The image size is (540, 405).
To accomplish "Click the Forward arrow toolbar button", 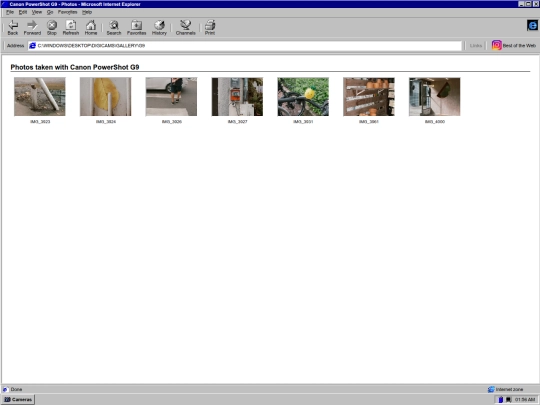I will 32,28.
